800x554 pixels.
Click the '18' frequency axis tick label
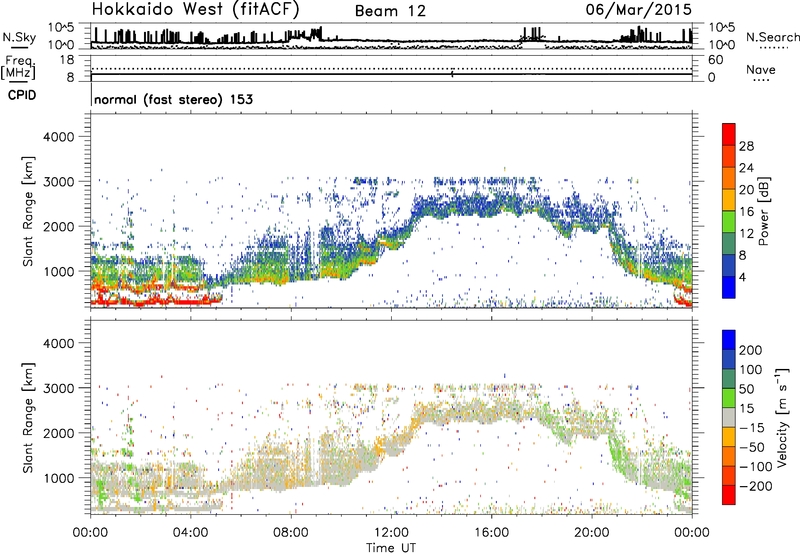pyautogui.click(x=67, y=60)
